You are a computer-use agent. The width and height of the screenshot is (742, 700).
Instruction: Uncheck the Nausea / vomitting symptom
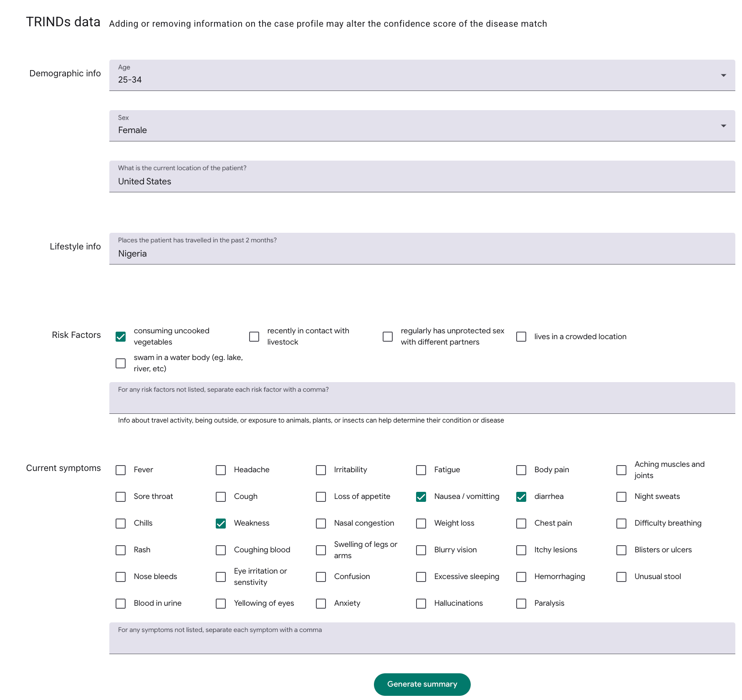421,497
